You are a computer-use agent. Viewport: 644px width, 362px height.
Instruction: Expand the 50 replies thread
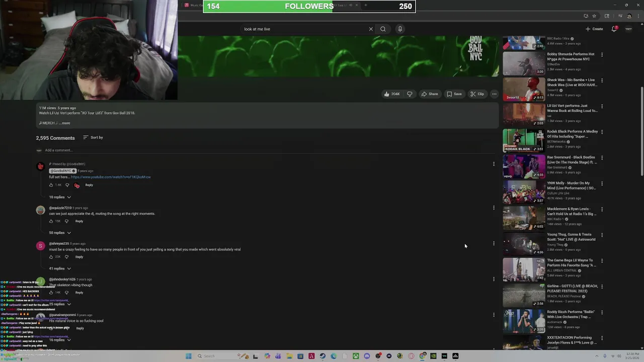coord(60,233)
